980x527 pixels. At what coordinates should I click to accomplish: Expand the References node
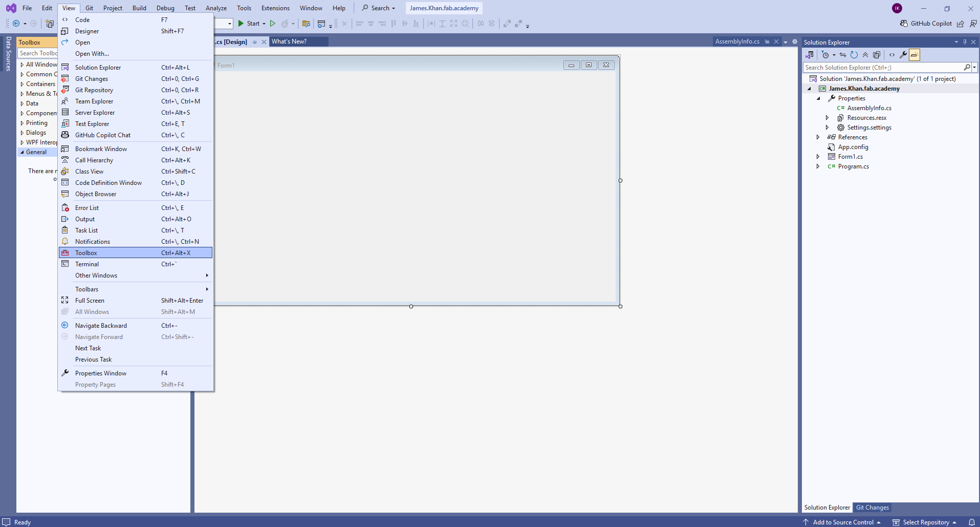(818, 137)
